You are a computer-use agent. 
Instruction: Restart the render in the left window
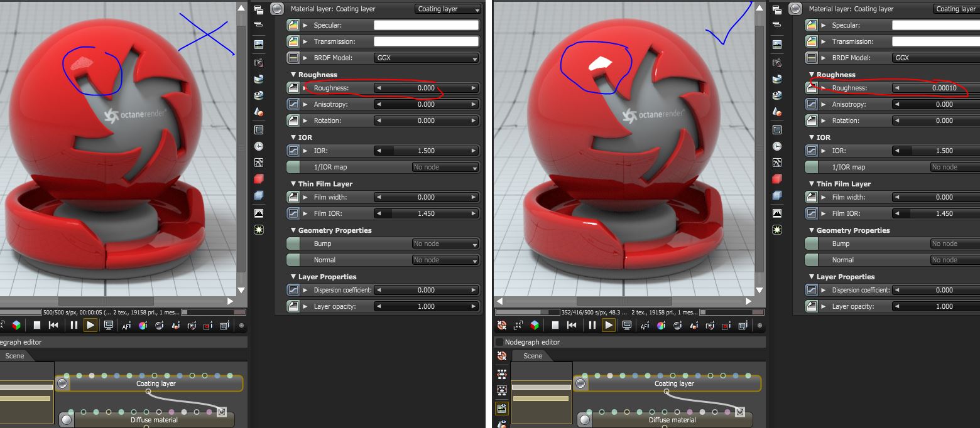(53, 325)
